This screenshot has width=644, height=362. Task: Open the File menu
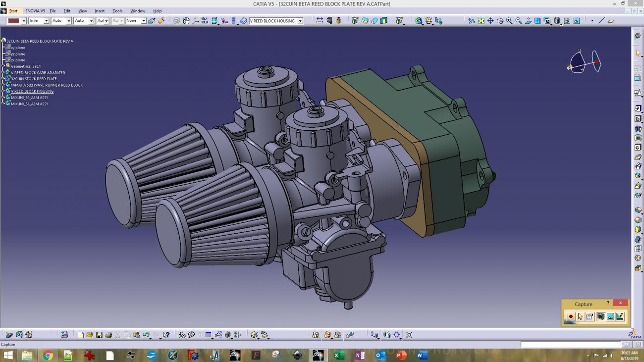53,11
